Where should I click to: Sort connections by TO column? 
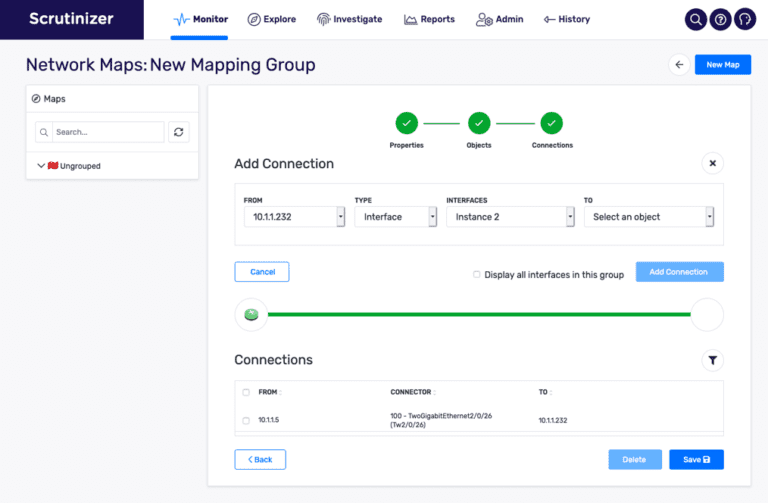point(545,392)
